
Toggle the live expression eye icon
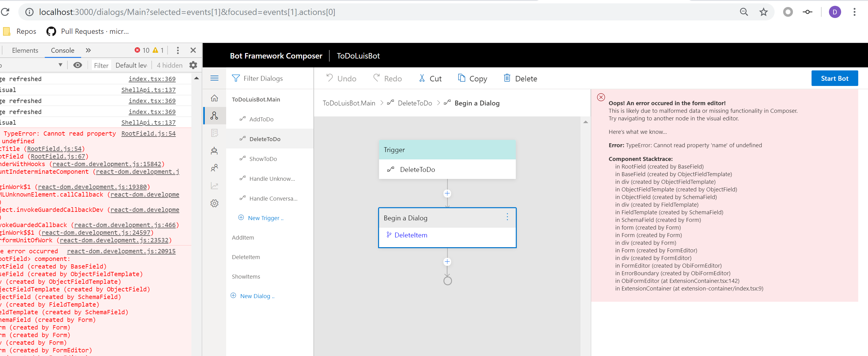[x=78, y=65]
